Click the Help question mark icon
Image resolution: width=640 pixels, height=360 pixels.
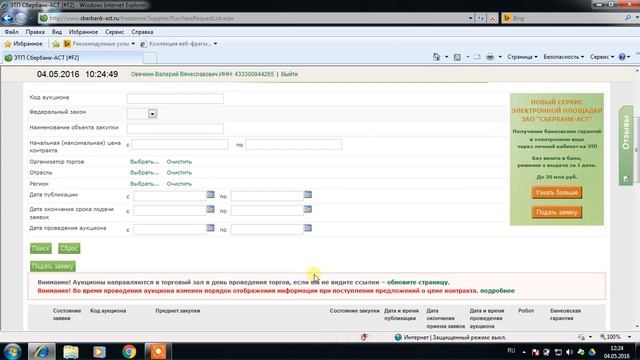(622, 57)
